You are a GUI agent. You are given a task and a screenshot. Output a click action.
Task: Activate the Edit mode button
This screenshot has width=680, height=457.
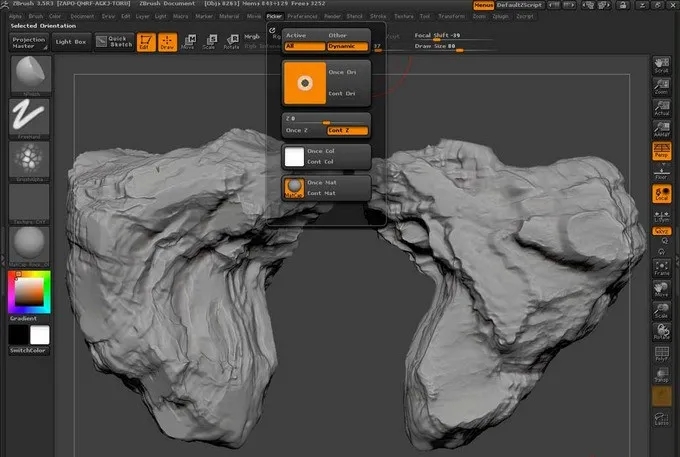coord(146,41)
